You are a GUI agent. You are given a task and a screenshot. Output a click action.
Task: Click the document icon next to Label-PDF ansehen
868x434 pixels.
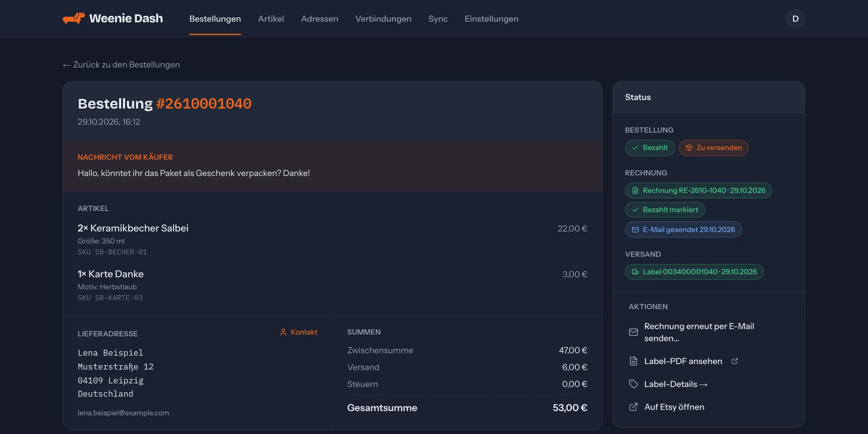[633, 361]
